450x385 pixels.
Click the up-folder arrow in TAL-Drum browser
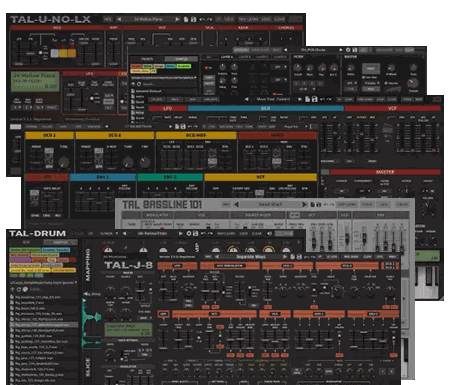tap(12, 289)
